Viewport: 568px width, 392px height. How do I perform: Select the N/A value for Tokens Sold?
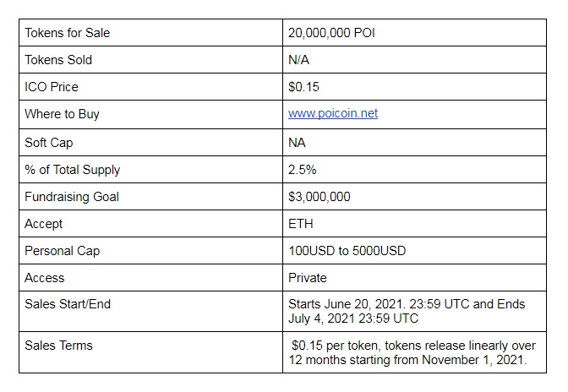299,60
